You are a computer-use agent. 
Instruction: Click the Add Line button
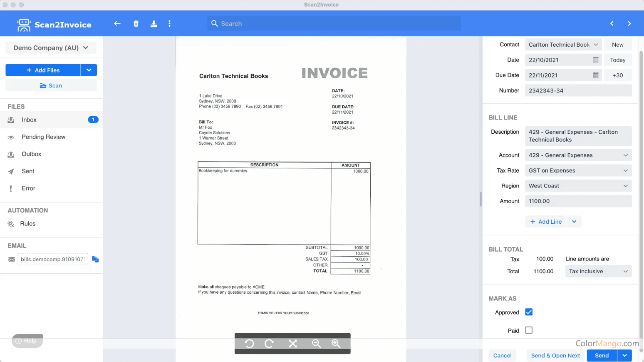(x=546, y=222)
